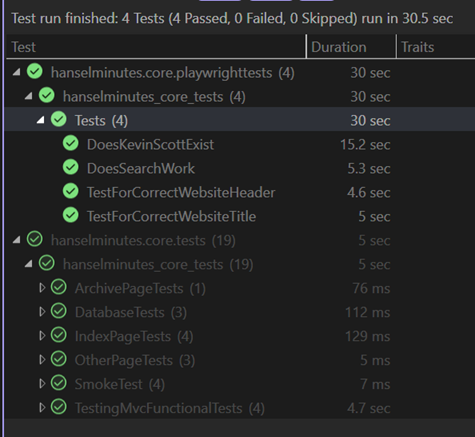
Task: Click passed icon beside Tests (4)
Action: [59, 119]
